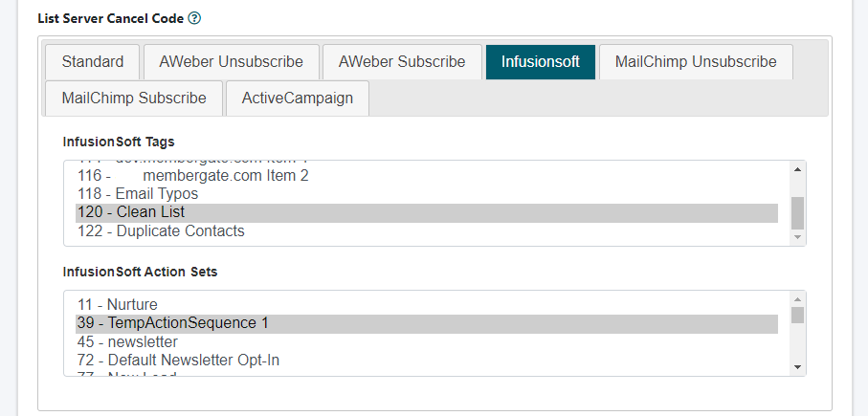Image resolution: width=868 pixels, height=416 pixels.
Task: Select the 45 - newsletter action set
Action: [426, 341]
